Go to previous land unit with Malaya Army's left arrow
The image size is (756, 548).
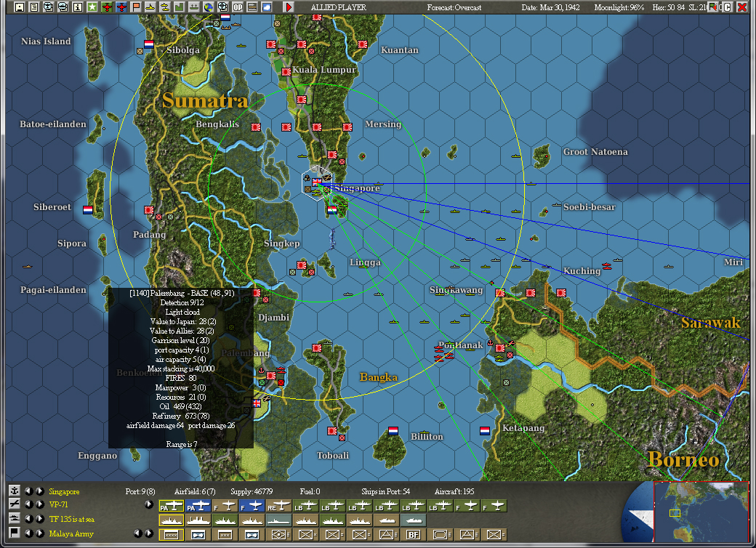tap(29, 533)
